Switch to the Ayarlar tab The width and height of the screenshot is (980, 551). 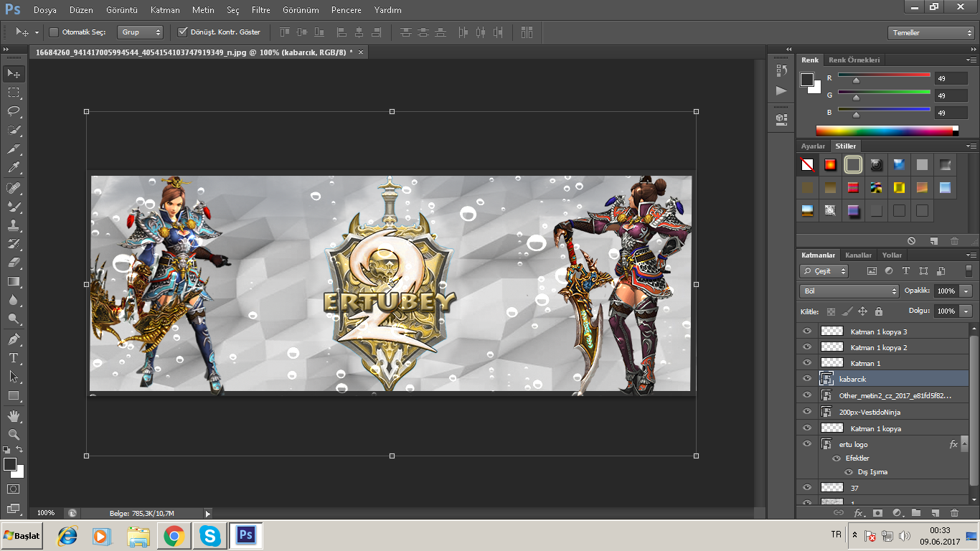[x=813, y=146]
